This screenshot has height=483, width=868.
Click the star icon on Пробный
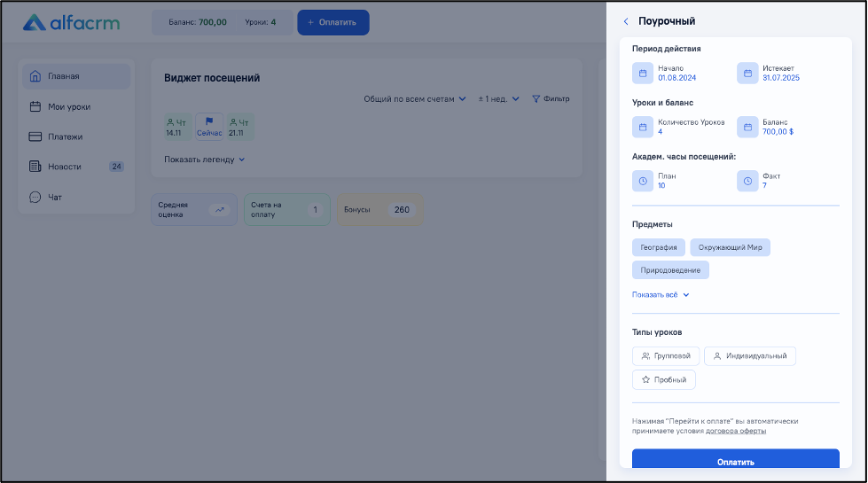pyautogui.click(x=645, y=379)
